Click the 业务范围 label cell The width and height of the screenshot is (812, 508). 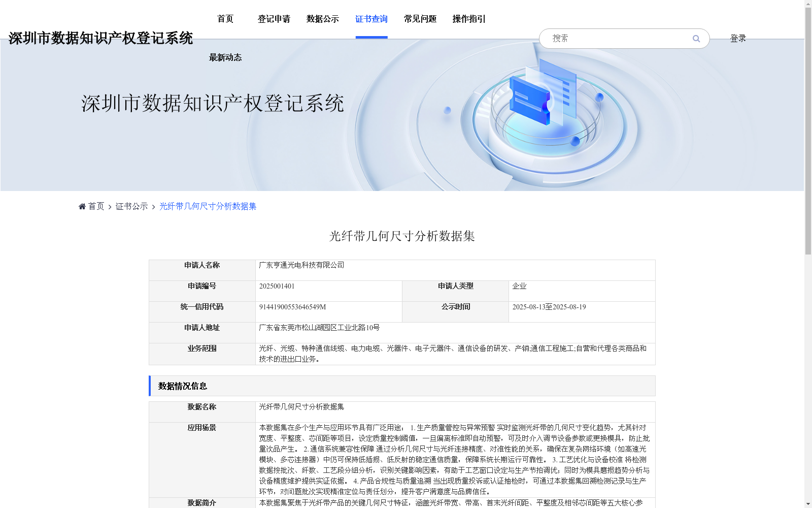202,354
